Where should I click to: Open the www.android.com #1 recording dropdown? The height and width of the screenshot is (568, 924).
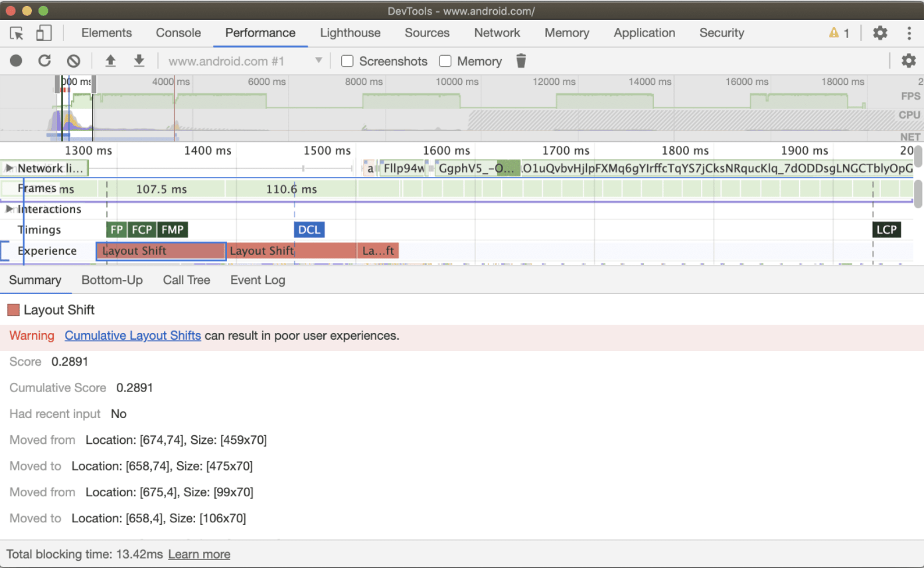point(245,61)
